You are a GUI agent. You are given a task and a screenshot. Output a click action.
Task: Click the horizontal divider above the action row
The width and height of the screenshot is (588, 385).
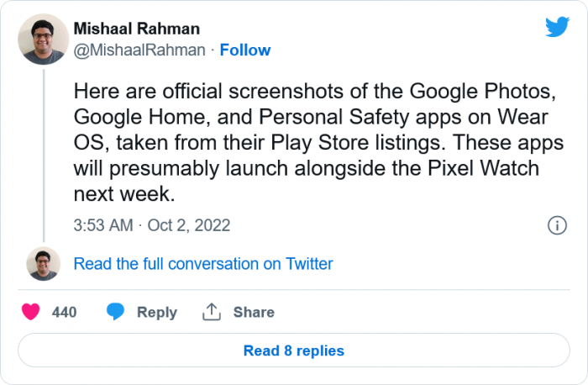[294, 290]
